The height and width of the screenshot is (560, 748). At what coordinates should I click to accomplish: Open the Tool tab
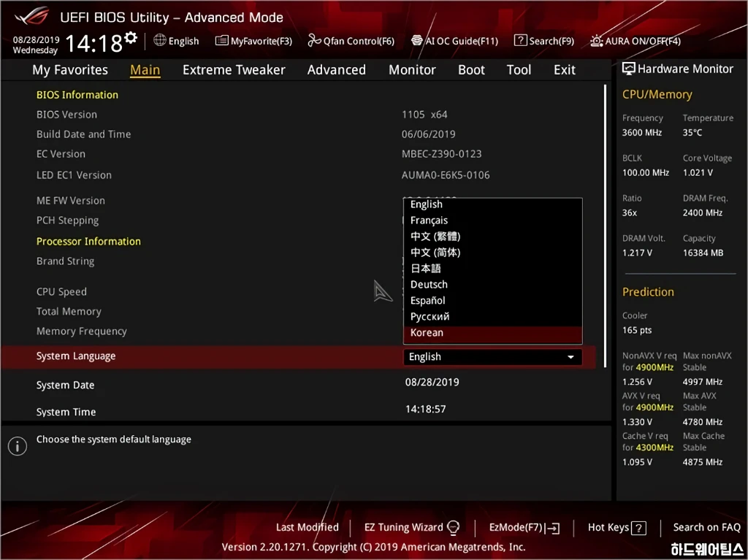tap(519, 70)
